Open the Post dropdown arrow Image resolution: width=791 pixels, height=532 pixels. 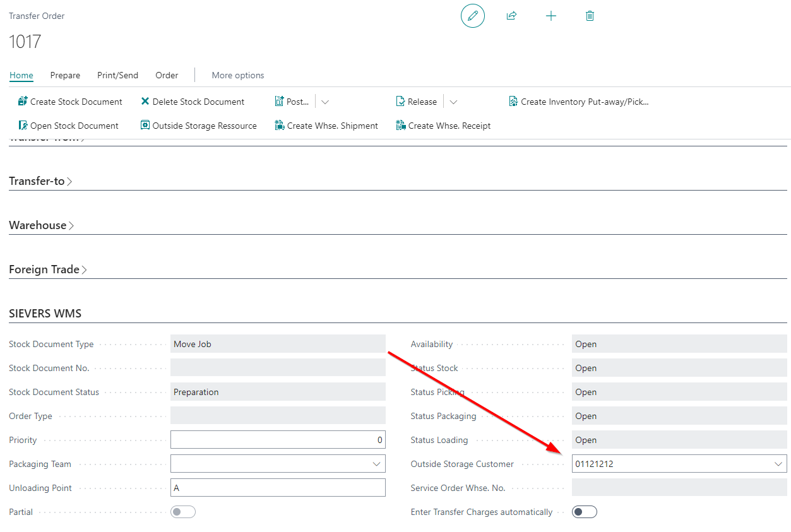325,102
